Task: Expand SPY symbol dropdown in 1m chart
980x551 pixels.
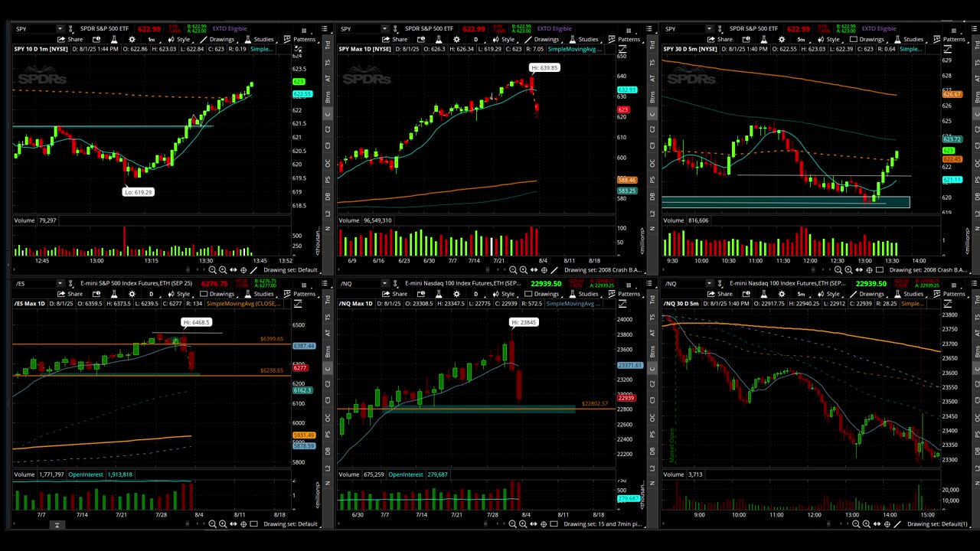Action: [60, 28]
